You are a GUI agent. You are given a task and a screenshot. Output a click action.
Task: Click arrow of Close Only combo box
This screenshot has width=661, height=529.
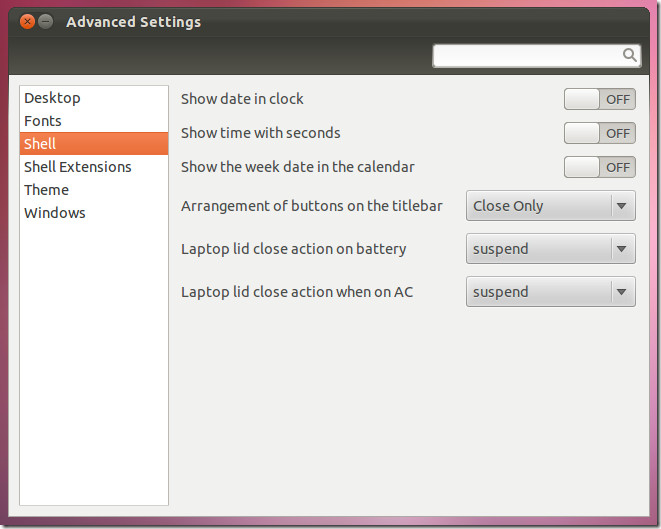(x=621, y=206)
